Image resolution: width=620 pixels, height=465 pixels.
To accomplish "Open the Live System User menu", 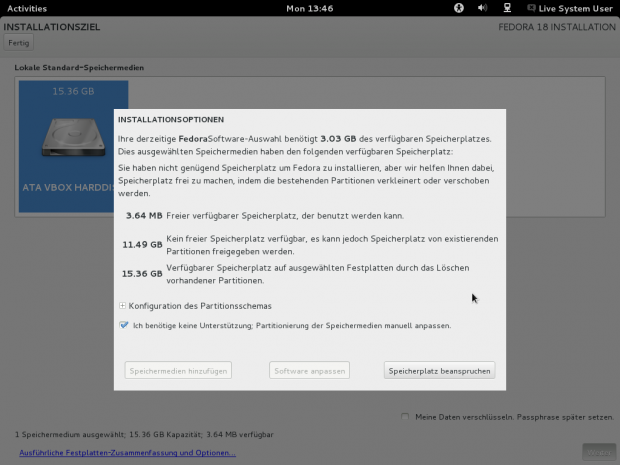I will 575,8.
